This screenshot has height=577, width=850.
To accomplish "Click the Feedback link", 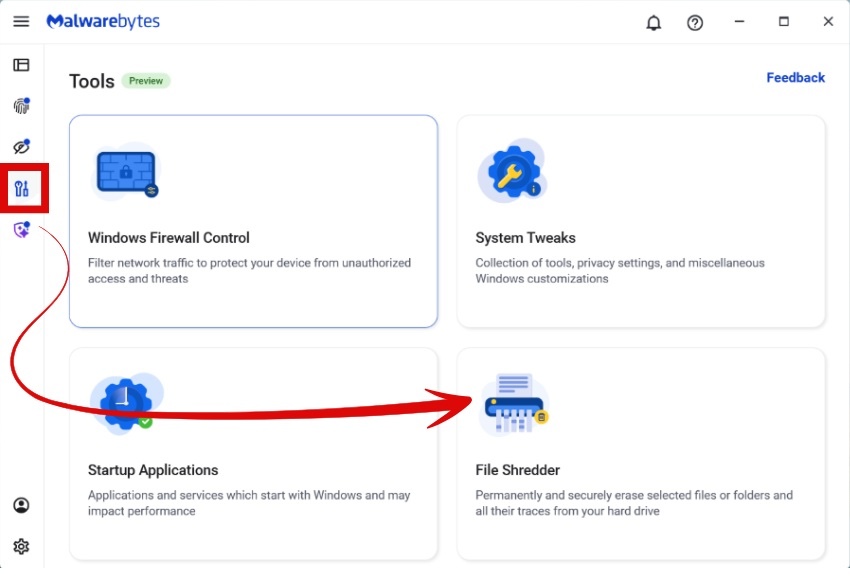I will tap(795, 78).
